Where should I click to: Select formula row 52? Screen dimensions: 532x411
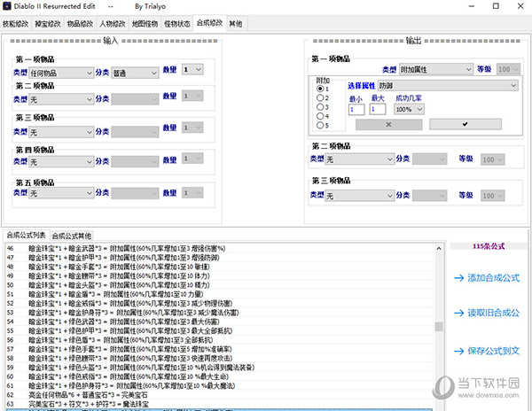coord(219,303)
